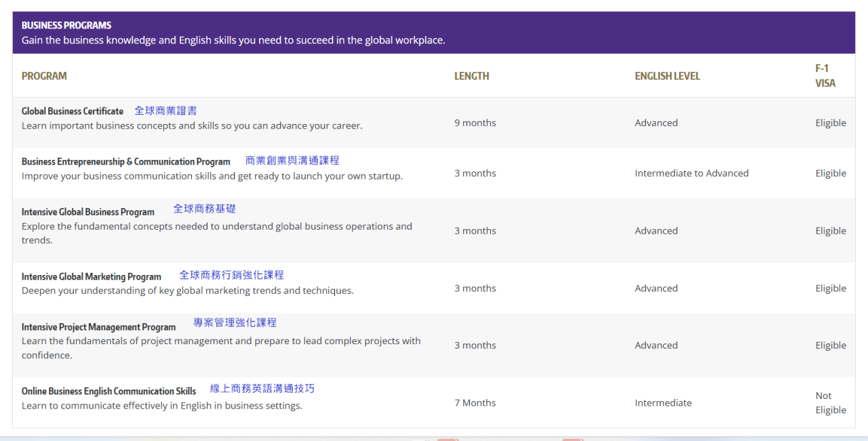The height and width of the screenshot is (441, 868).
Task: Click the '9 months' length cell
Action: [x=475, y=123]
